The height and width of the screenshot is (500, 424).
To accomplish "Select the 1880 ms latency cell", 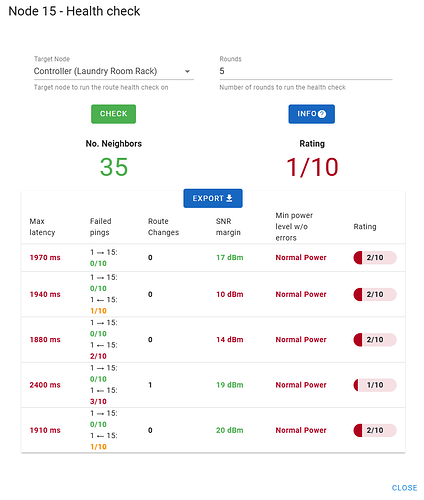I will point(45,340).
